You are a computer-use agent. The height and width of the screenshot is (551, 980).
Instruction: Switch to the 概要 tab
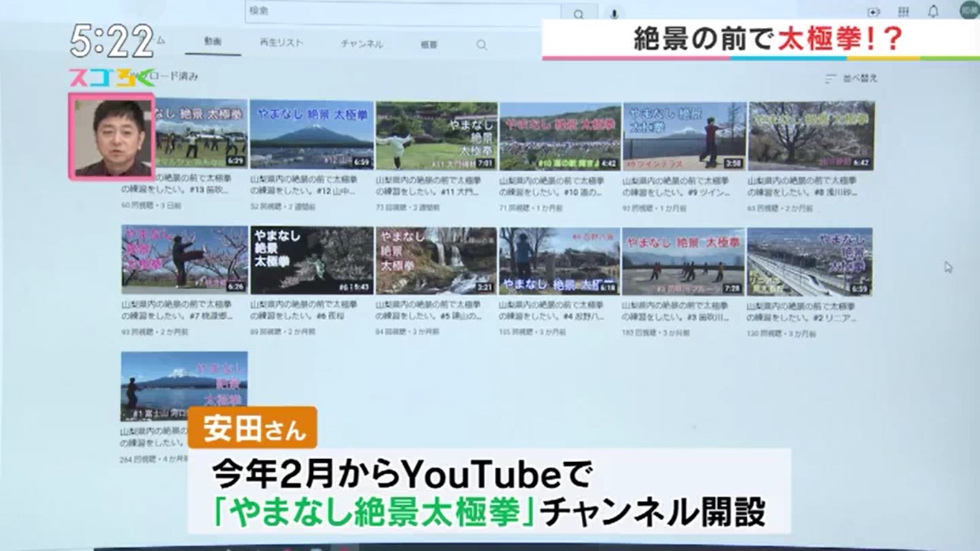(x=429, y=44)
